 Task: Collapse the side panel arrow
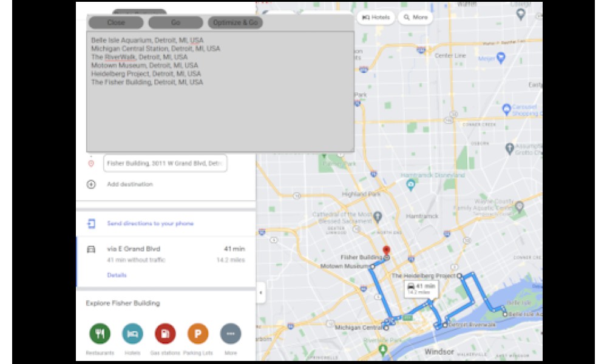click(260, 292)
